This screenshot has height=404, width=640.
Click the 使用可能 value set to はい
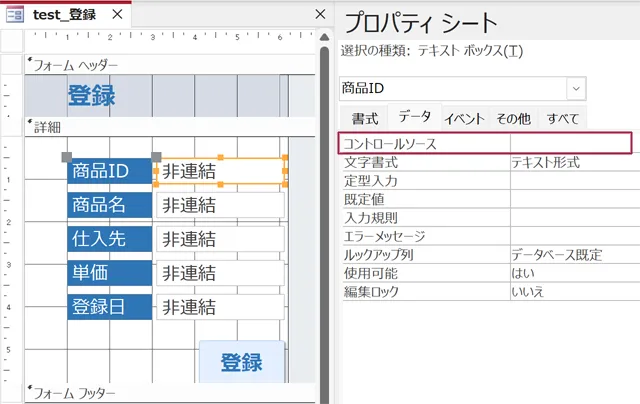point(570,272)
